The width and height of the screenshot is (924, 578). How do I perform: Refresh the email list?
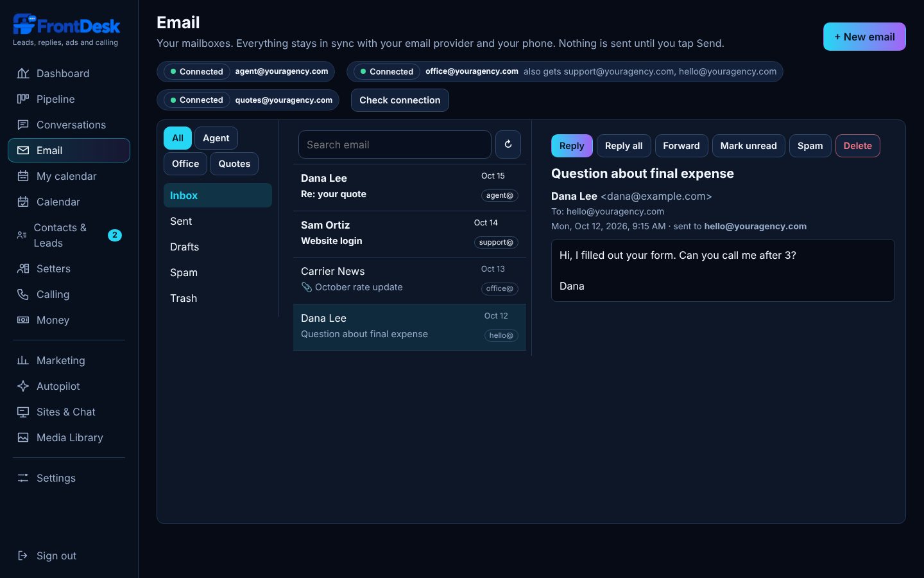[x=508, y=144]
